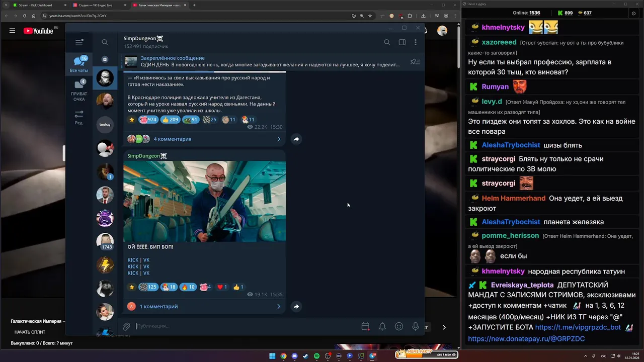Image resolution: width=644 pixels, height=362 pixels.
Task: Open a new browser tab
Action: point(194,5)
